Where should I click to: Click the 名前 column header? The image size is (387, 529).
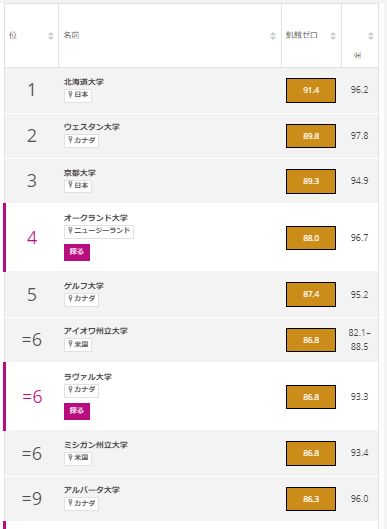(x=71, y=35)
